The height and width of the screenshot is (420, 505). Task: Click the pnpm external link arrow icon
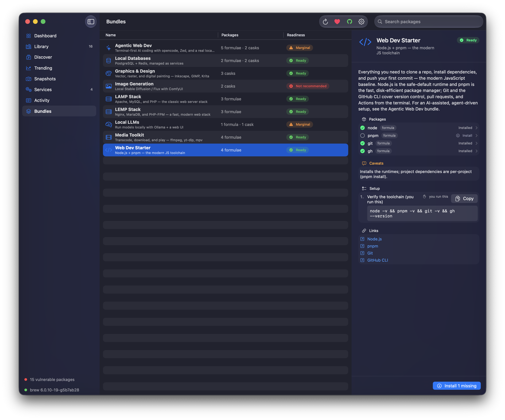click(x=362, y=246)
